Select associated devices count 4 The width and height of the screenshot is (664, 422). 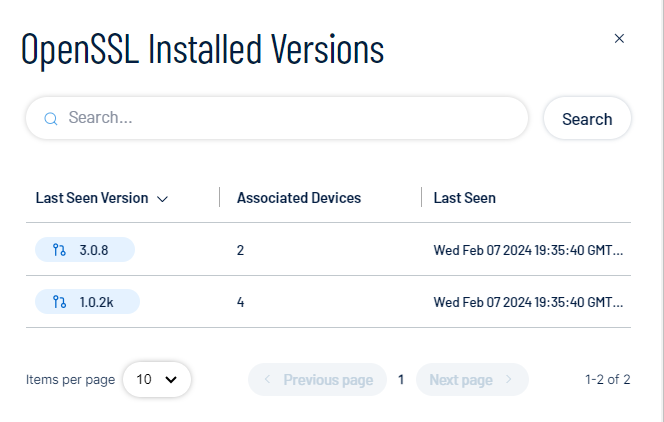click(240, 302)
